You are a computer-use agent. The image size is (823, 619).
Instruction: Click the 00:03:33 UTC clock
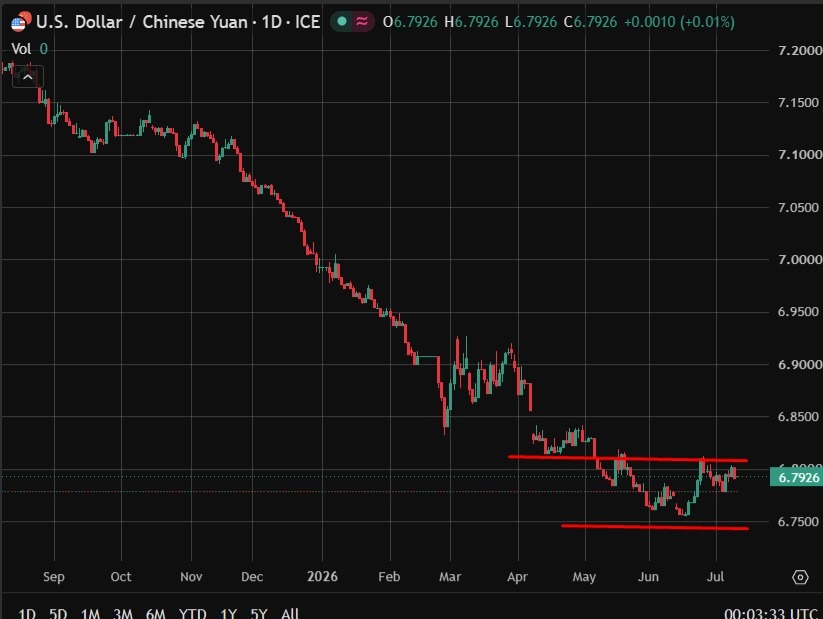pyautogui.click(x=771, y=613)
